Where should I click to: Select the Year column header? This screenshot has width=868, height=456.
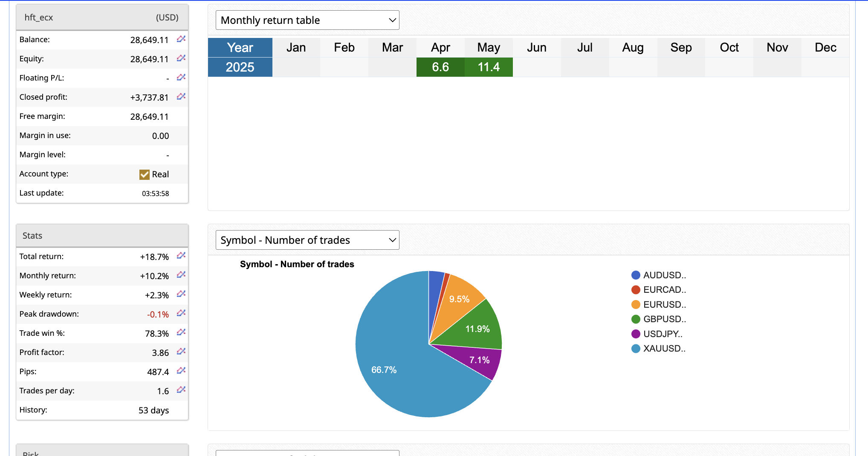[x=240, y=47]
